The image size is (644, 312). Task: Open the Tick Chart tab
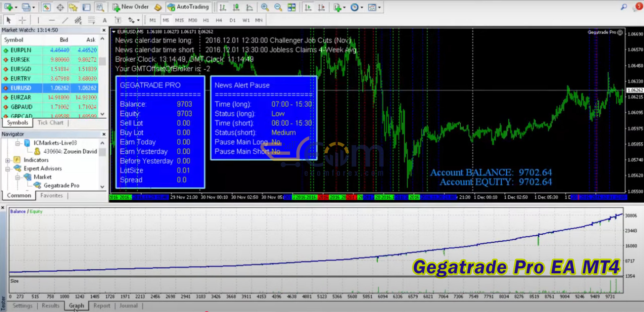pyautogui.click(x=50, y=123)
